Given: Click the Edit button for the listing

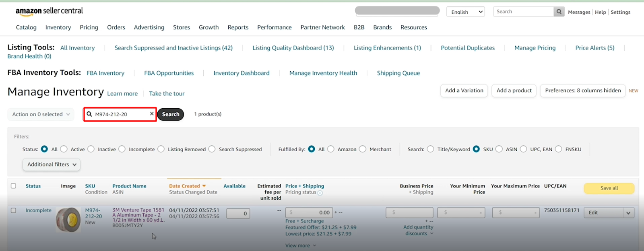Looking at the screenshot, I should pos(603,213).
